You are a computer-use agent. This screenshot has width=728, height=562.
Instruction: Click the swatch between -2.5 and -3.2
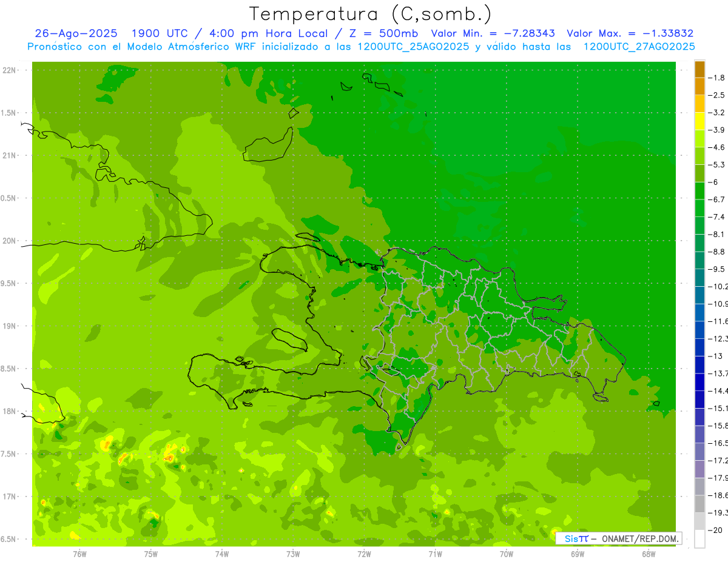tap(699, 104)
